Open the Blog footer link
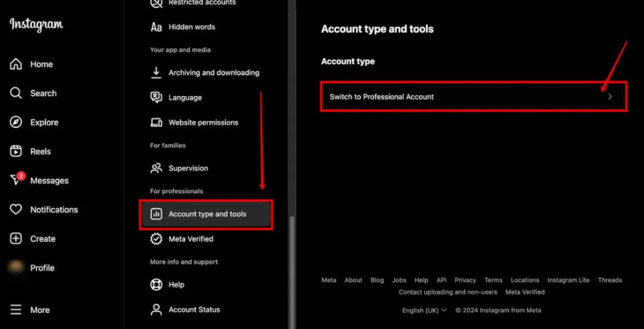Viewport: 644px width, 329px height. point(377,280)
